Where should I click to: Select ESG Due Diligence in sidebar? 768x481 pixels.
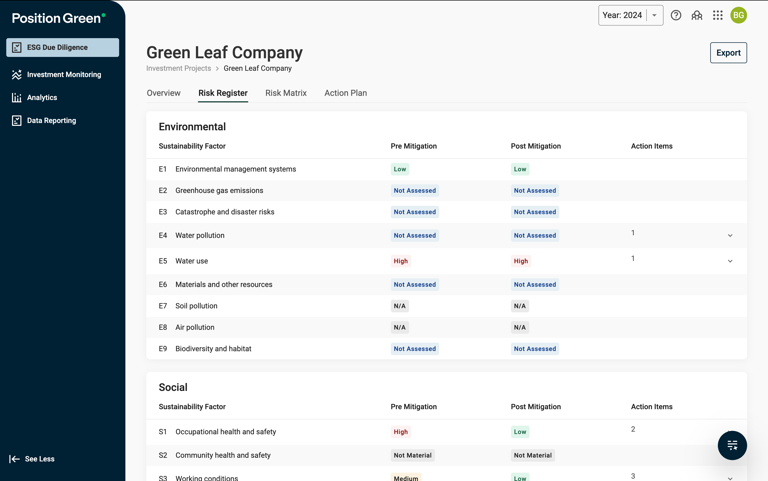click(x=63, y=48)
